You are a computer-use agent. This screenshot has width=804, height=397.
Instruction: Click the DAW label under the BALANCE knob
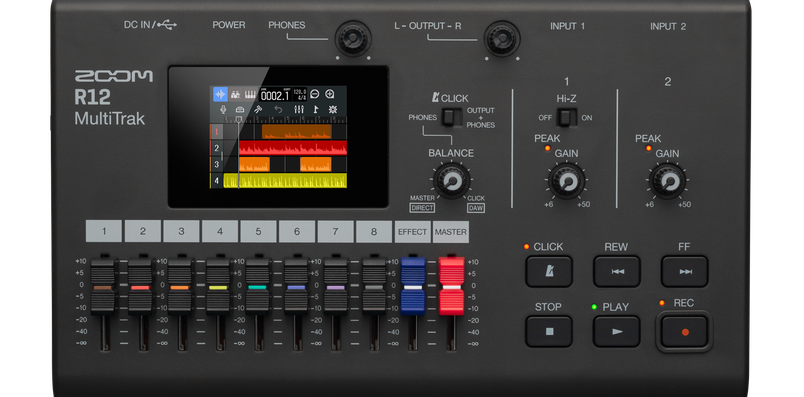point(476,208)
